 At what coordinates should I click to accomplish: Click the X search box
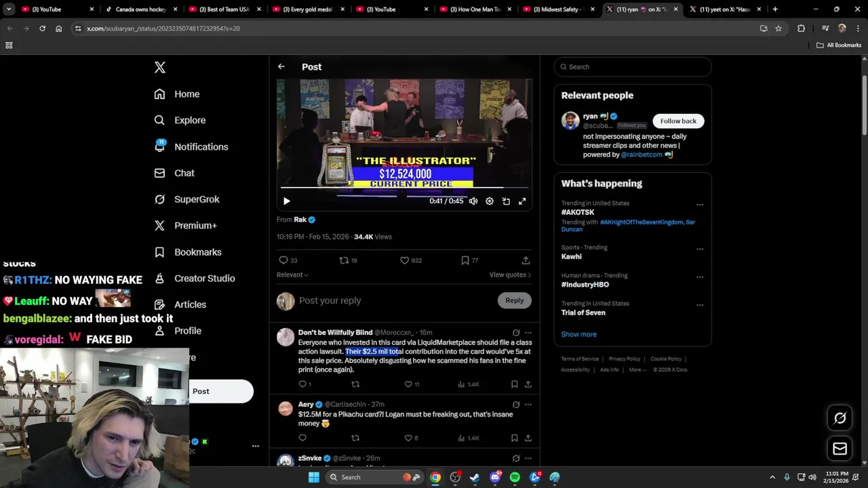tap(633, 66)
